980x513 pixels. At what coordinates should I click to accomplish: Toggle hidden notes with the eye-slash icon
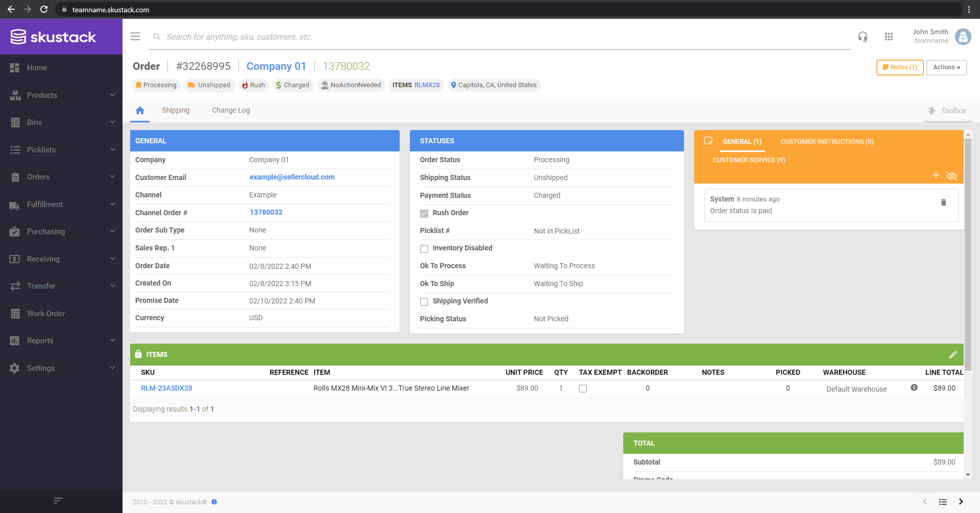[952, 175]
